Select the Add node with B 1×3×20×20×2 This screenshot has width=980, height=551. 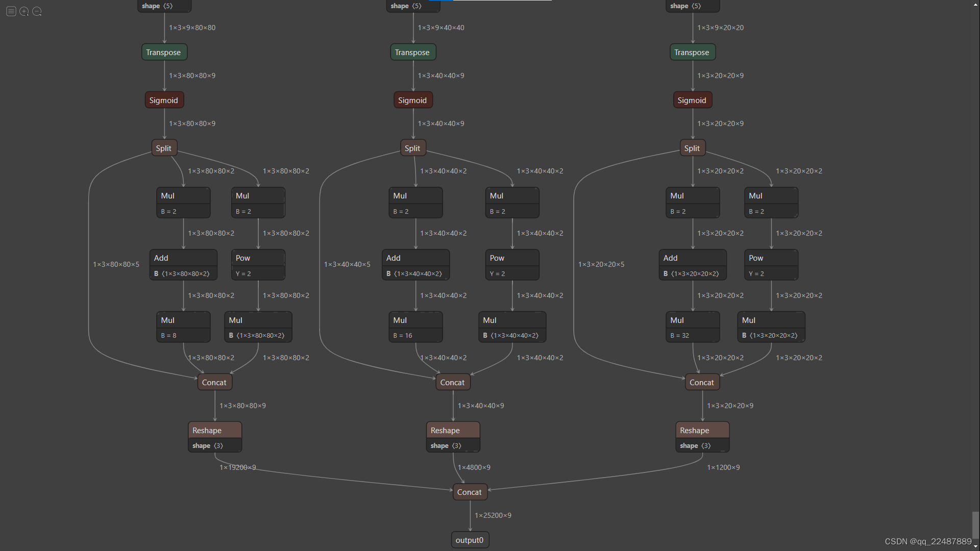[693, 265]
